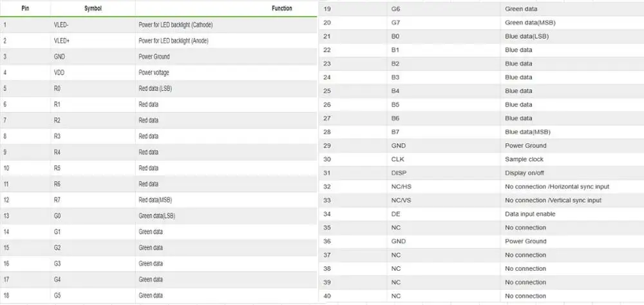
Task: Click the 'Red data (LSB)' cell
Action: [x=155, y=88]
